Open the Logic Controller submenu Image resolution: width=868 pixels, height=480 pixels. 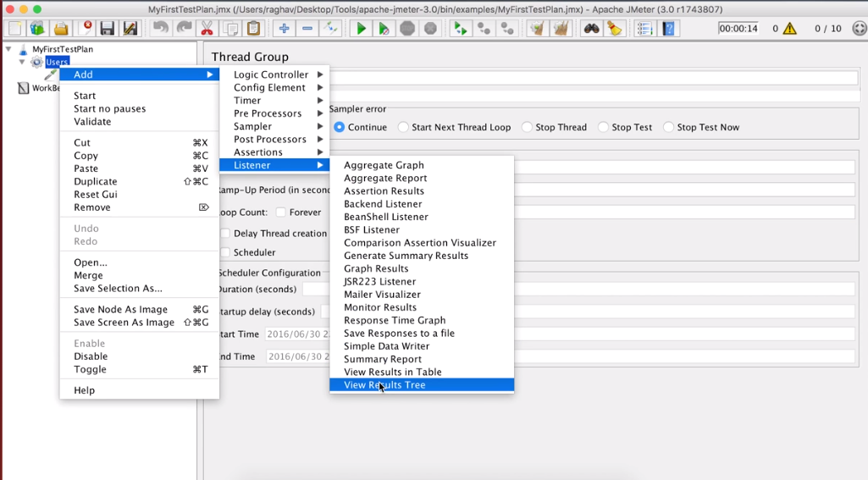click(x=274, y=74)
